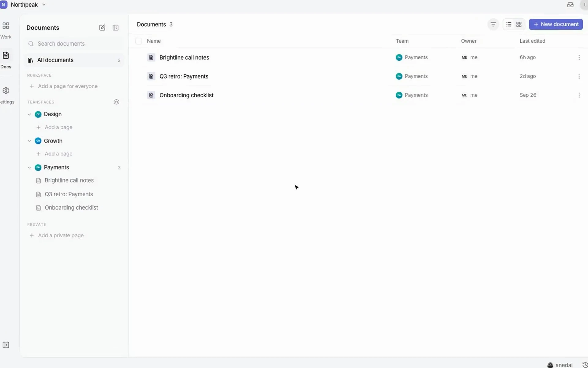Collapse the Payments teamspace chevron
Screen dimensions: 588x368
29,167
